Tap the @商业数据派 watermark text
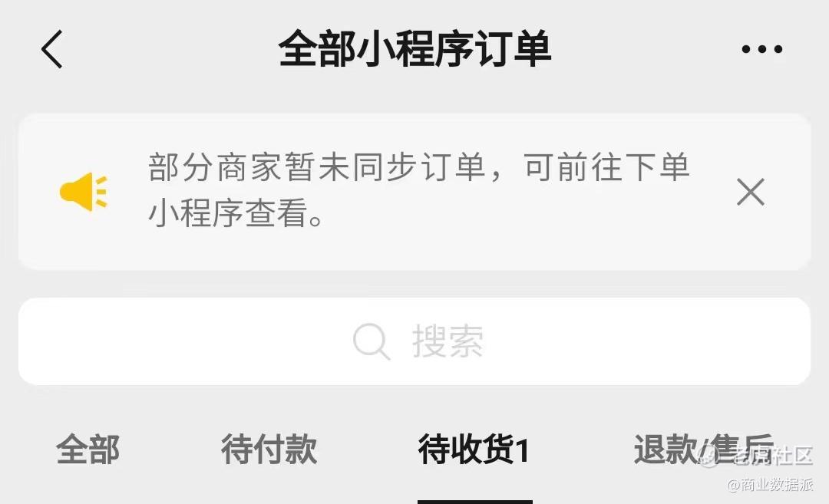The height and width of the screenshot is (504, 829). click(x=771, y=485)
